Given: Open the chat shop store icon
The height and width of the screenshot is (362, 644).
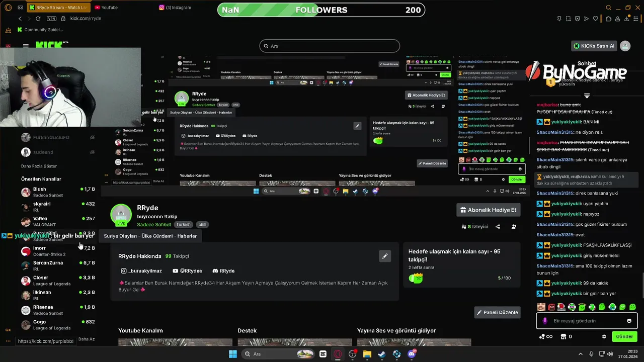Looking at the screenshot, I should point(564,336).
